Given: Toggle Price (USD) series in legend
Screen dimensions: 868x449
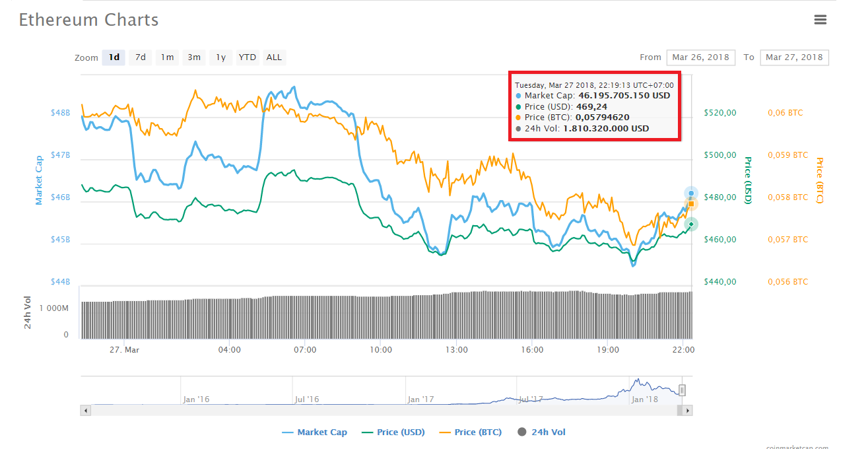Looking at the screenshot, I should 393,432.
